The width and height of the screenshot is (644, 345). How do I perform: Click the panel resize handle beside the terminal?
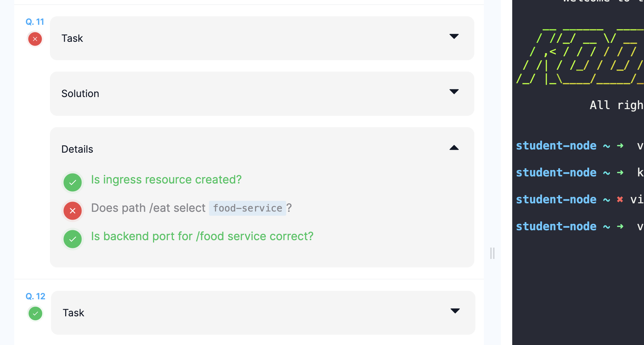pos(492,253)
